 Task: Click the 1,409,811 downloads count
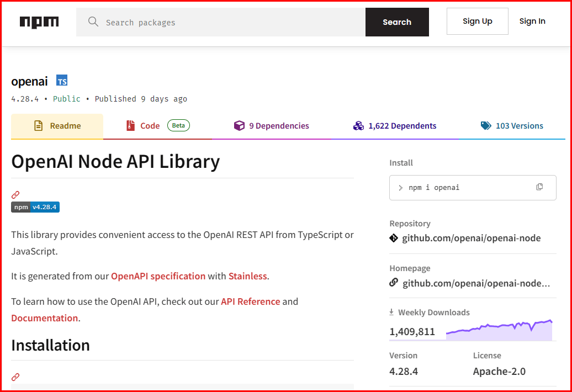pos(412,331)
